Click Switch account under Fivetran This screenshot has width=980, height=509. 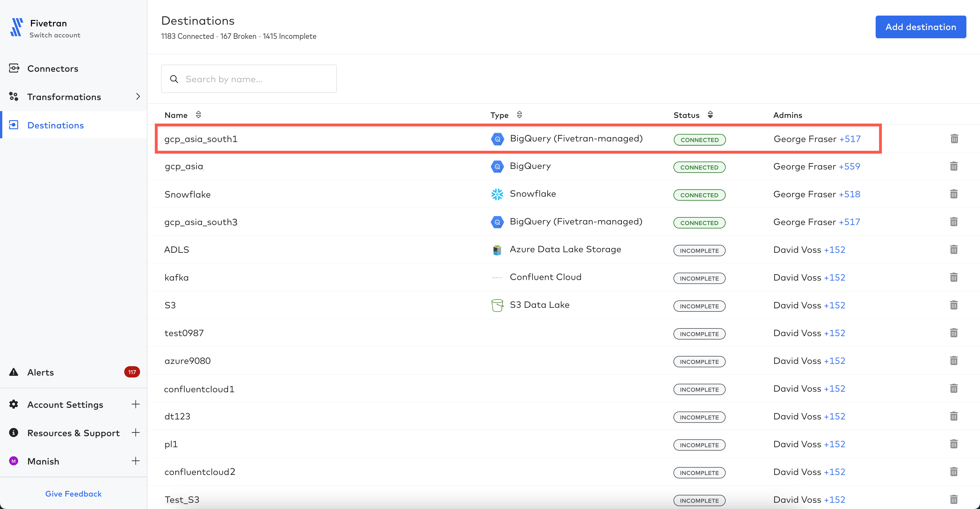(55, 35)
